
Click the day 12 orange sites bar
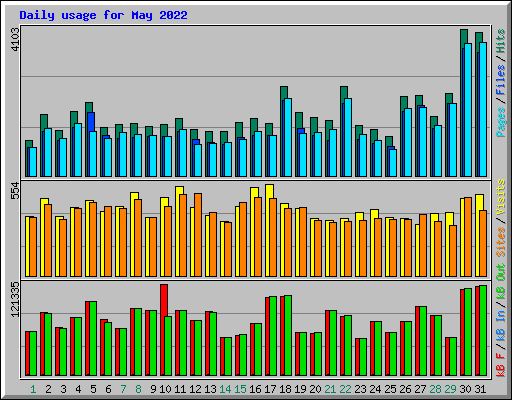tap(198, 235)
